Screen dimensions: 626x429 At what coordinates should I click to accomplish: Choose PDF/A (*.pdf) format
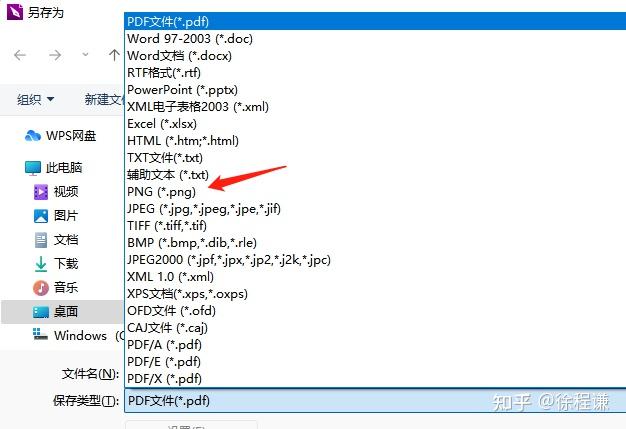coord(375,344)
